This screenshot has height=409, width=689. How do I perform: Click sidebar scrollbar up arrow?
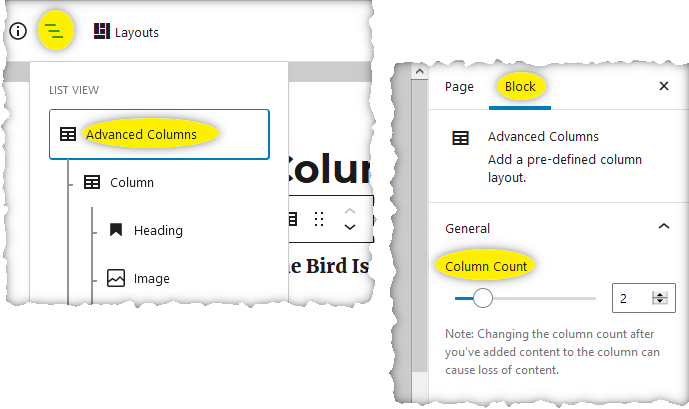(x=420, y=71)
